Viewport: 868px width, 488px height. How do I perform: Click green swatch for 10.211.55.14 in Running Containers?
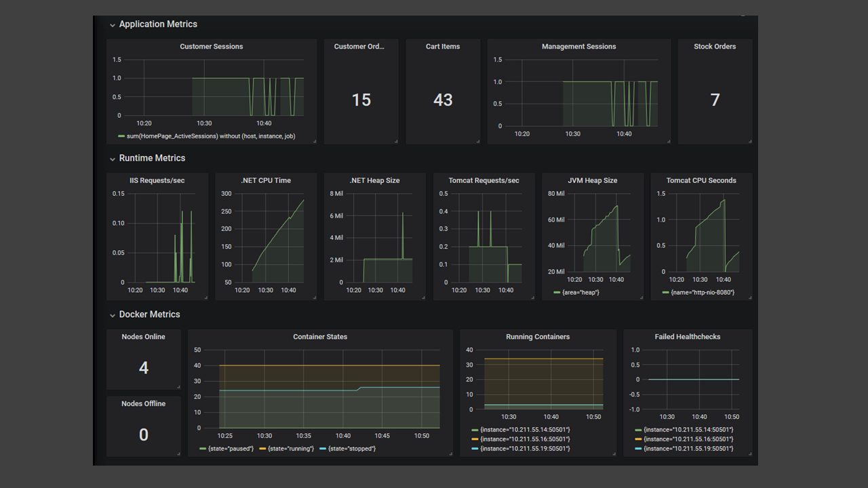(475, 430)
